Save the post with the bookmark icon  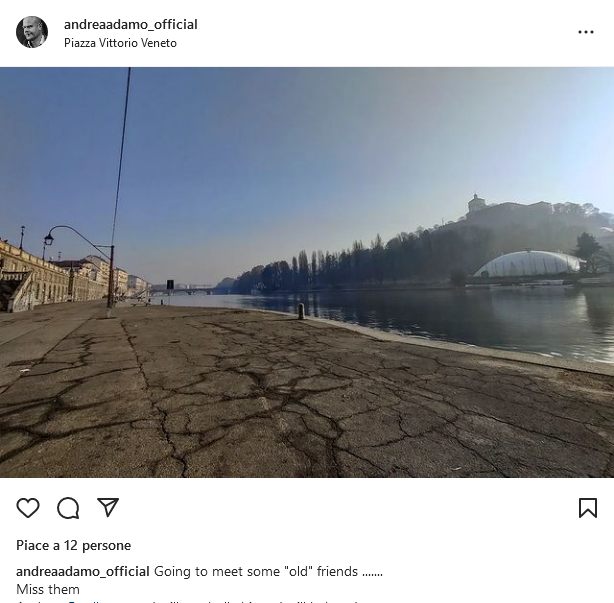click(x=588, y=508)
